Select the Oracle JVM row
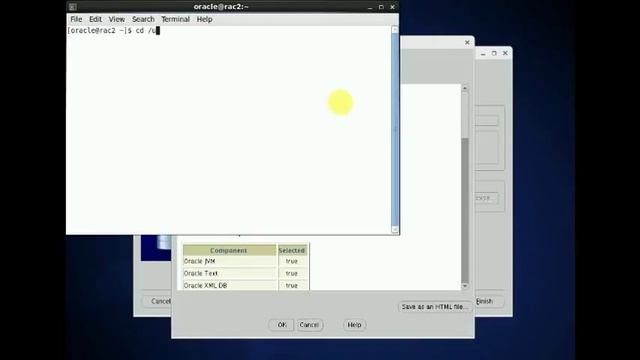This screenshot has height=360, width=640. point(245,261)
